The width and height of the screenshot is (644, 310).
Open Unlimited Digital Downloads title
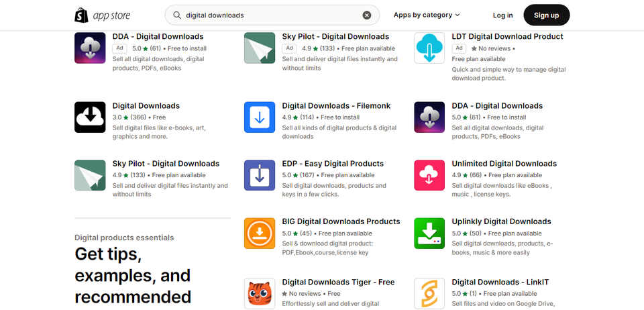click(504, 164)
